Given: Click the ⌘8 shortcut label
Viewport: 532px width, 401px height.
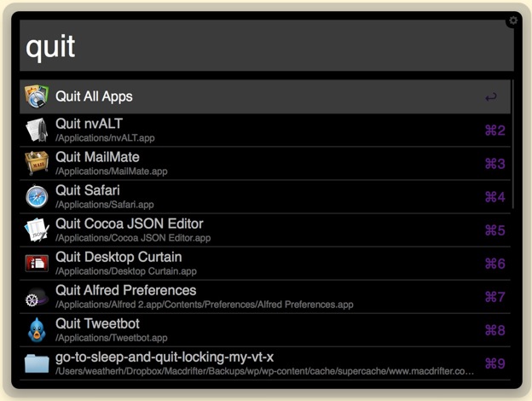Looking at the screenshot, I should point(495,330).
